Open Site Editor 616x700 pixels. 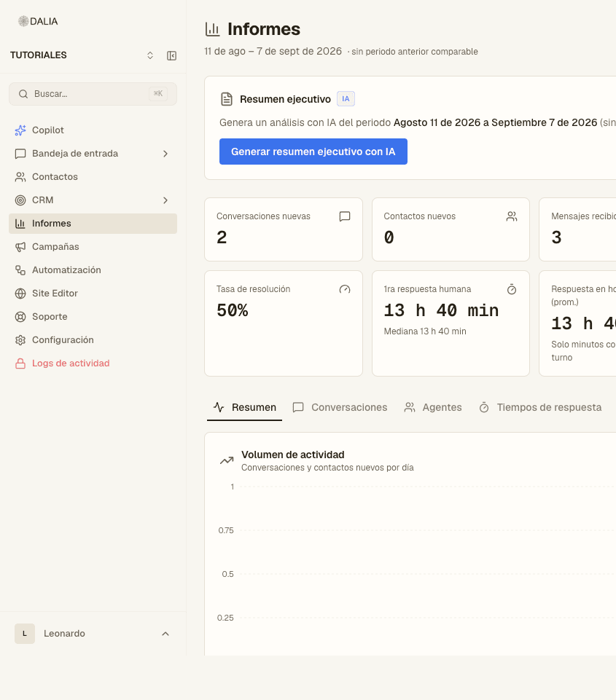(x=93, y=294)
